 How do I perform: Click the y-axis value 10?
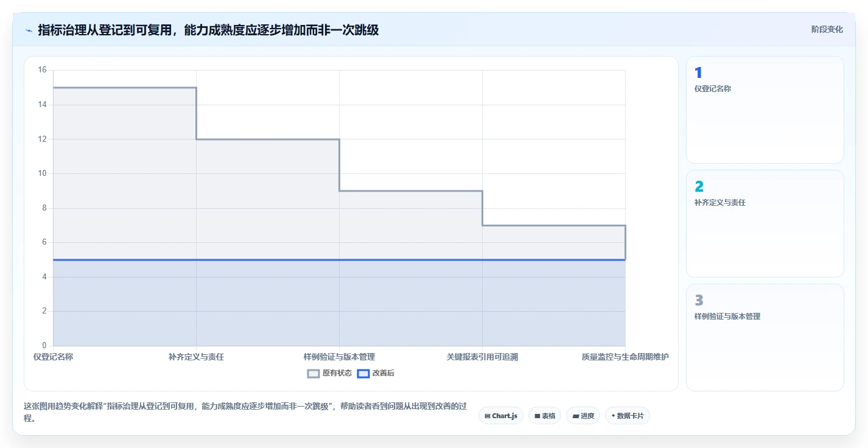coord(43,173)
